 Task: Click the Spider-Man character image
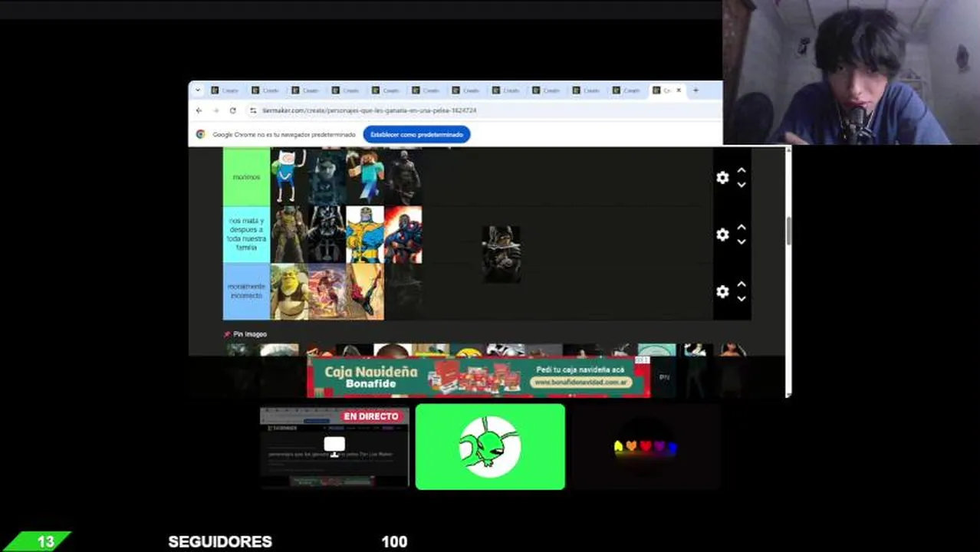tap(365, 292)
